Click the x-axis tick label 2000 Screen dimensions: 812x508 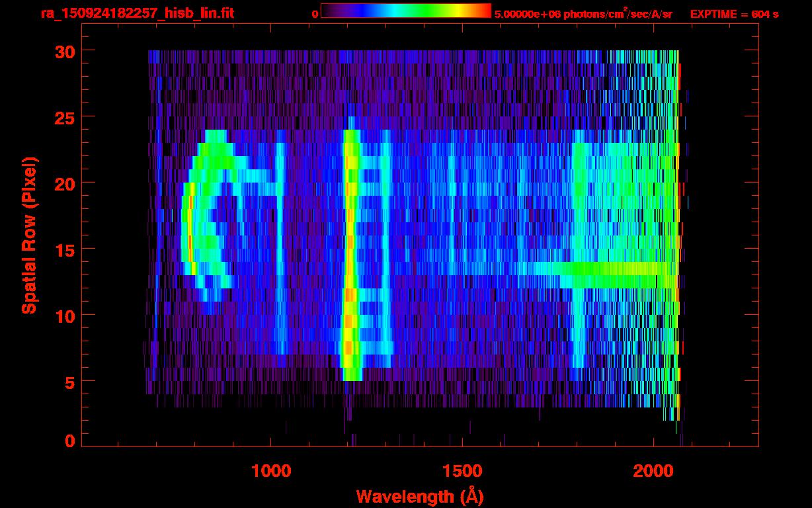point(654,471)
